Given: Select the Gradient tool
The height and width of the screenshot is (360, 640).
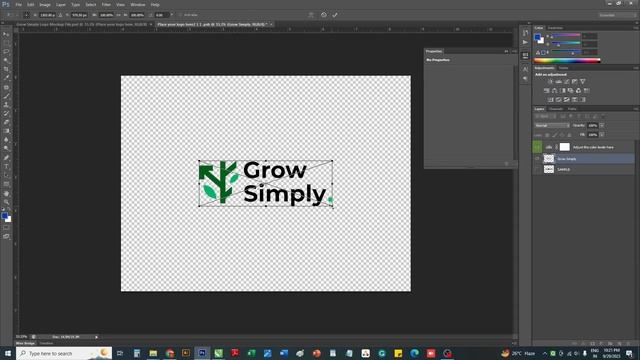Looking at the screenshot, I should click(x=6, y=131).
